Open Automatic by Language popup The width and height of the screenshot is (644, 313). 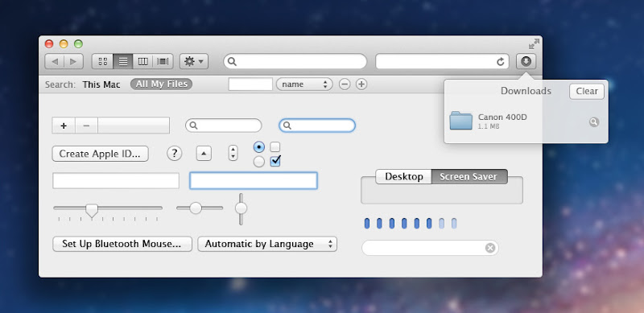click(267, 244)
